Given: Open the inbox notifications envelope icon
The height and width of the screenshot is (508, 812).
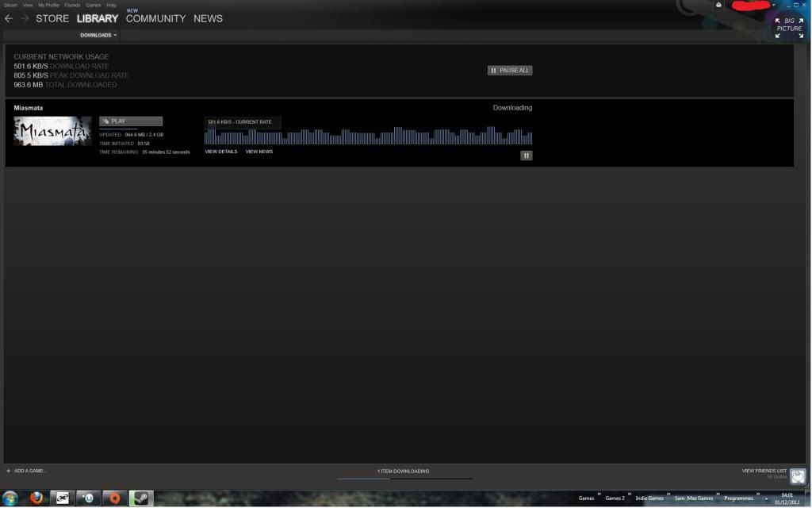Looking at the screenshot, I should 718,5.
